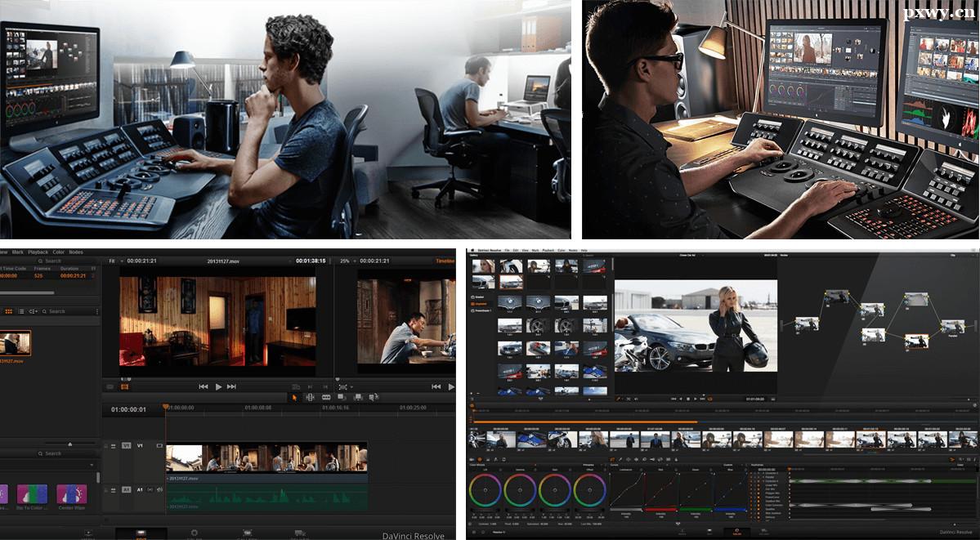Select the Dip To Color transition thumbnail
This screenshot has height=540, width=980.
[x=32, y=493]
